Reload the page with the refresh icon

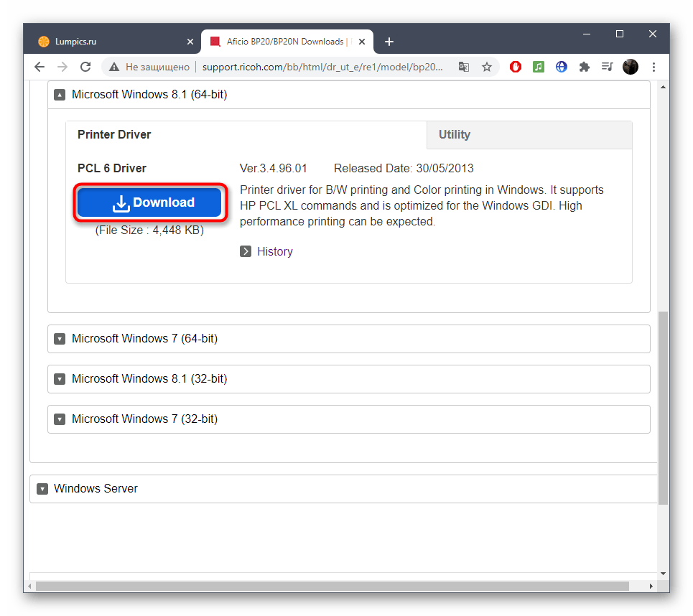(x=85, y=67)
